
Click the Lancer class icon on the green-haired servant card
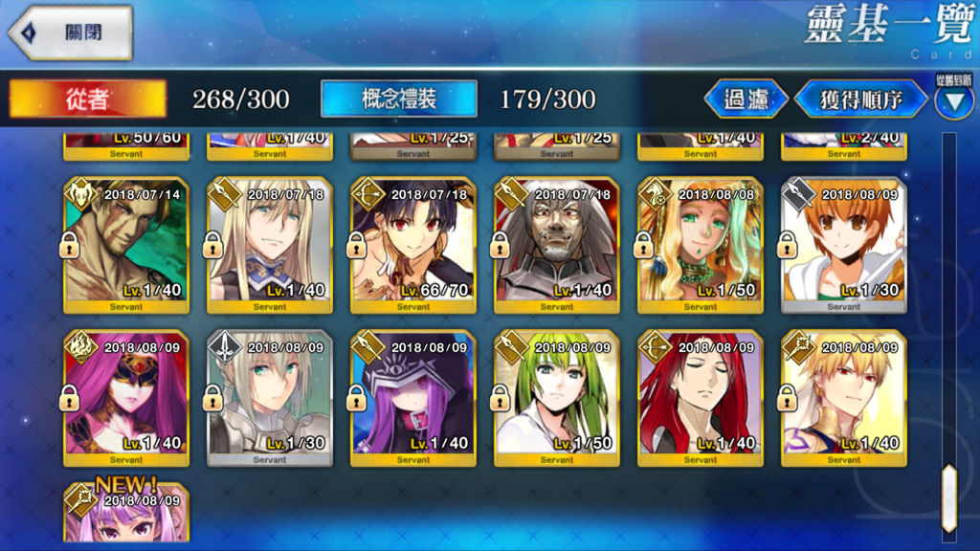511,347
